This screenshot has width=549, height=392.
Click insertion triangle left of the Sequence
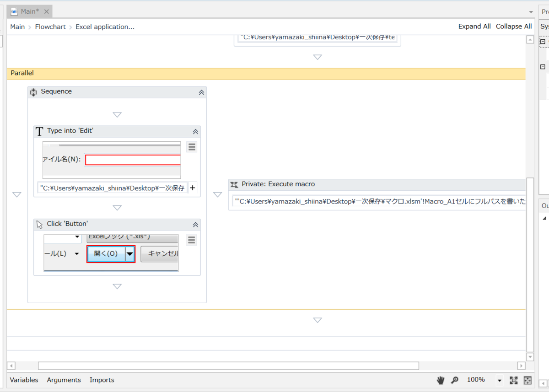pos(17,194)
